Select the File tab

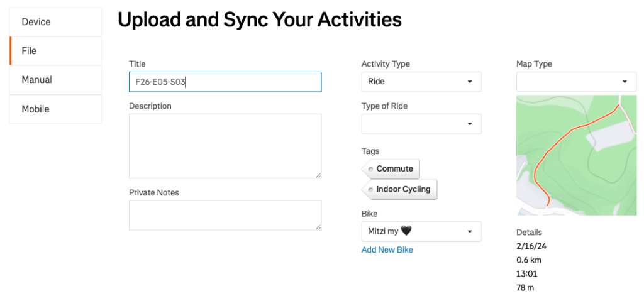click(55, 51)
